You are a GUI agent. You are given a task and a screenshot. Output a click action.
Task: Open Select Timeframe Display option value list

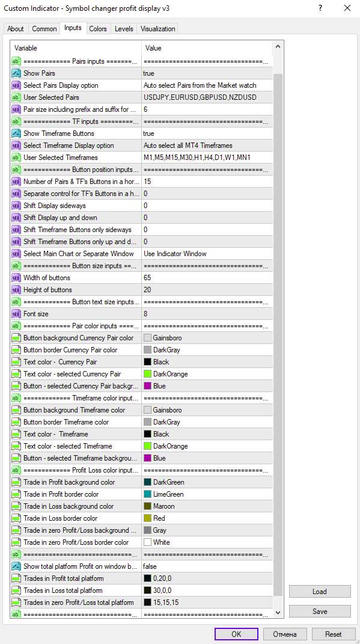pyautogui.click(x=207, y=146)
